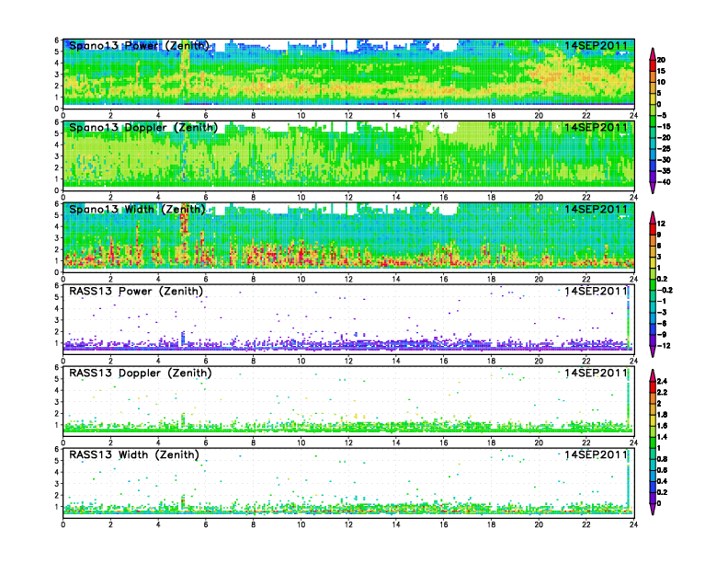Screen dimensions: 728x563
Task: Click the 14SEP2011 date in RASS13 Width panel
Action: pos(597,455)
